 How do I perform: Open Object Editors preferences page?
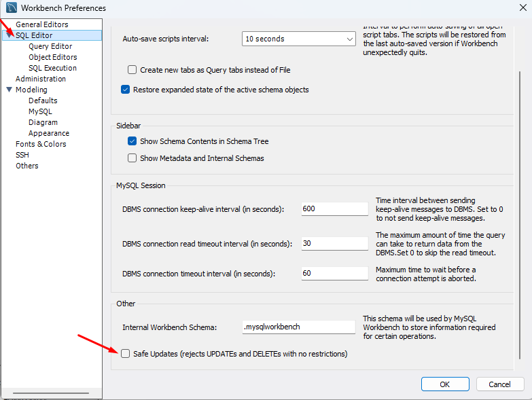point(52,57)
